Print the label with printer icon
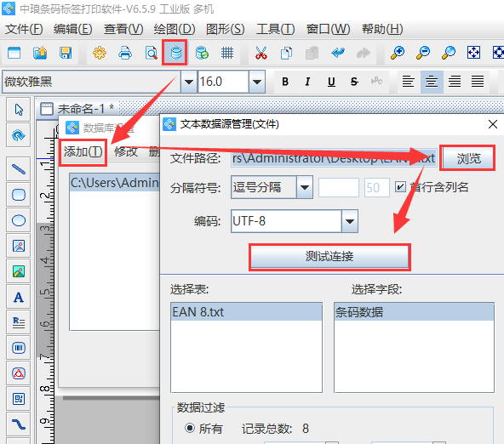The image size is (504, 444). 125,53
